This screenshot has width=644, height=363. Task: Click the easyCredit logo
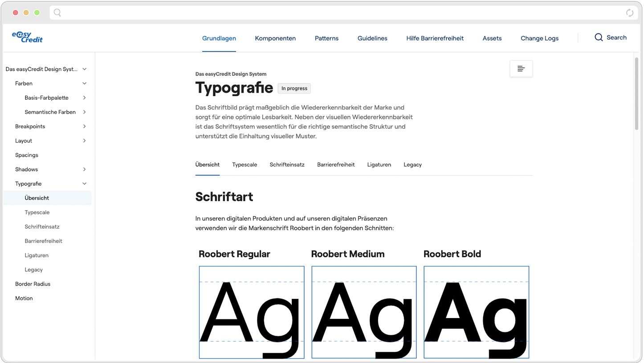pos(27,37)
